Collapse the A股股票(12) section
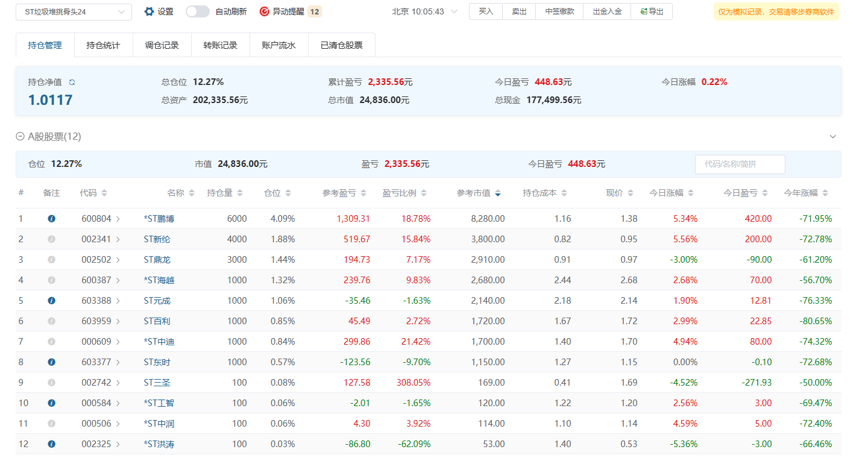 tap(20, 137)
